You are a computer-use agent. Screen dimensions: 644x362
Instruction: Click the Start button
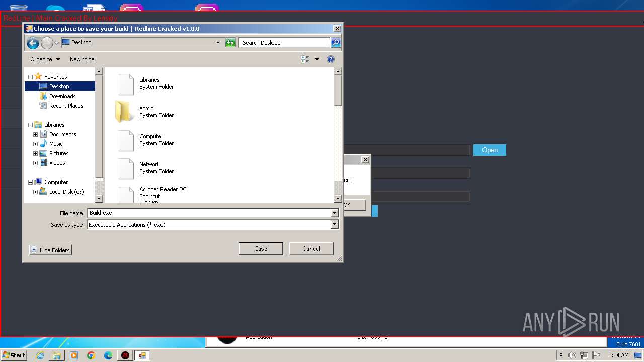pos(14,355)
